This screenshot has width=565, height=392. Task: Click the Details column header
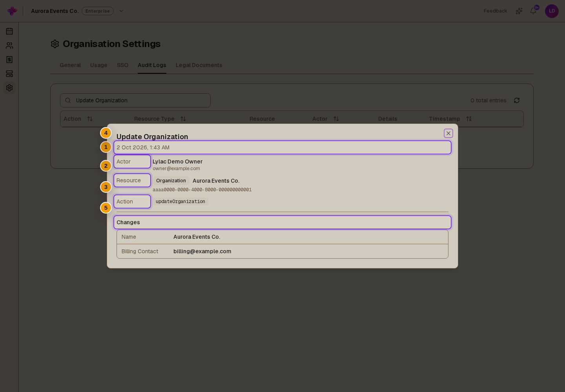388,119
